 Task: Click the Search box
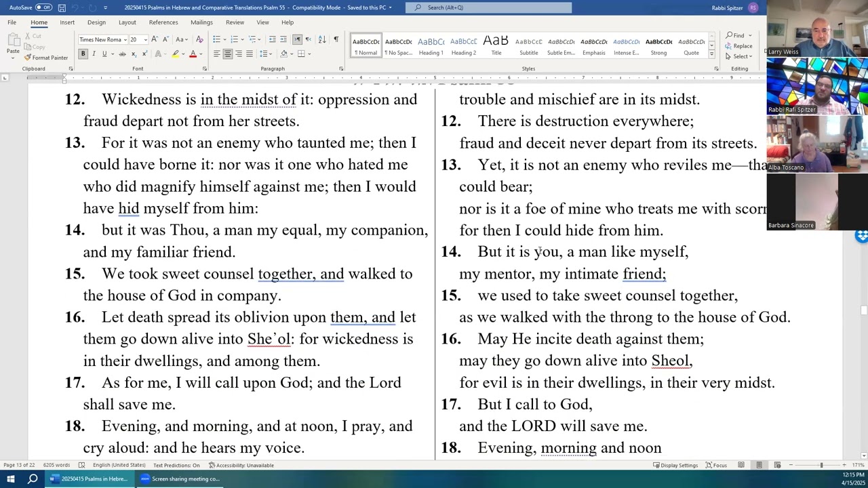[x=488, y=7]
